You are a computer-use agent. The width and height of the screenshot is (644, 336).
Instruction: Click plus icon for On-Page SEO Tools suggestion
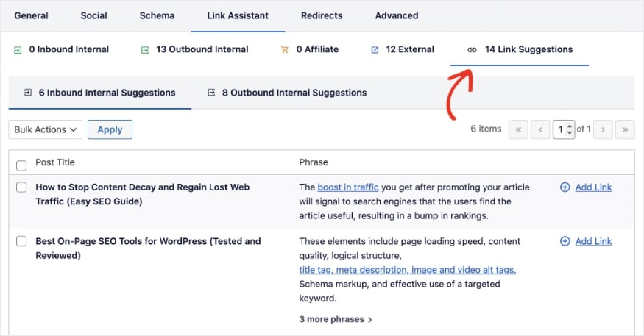pos(565,241)
